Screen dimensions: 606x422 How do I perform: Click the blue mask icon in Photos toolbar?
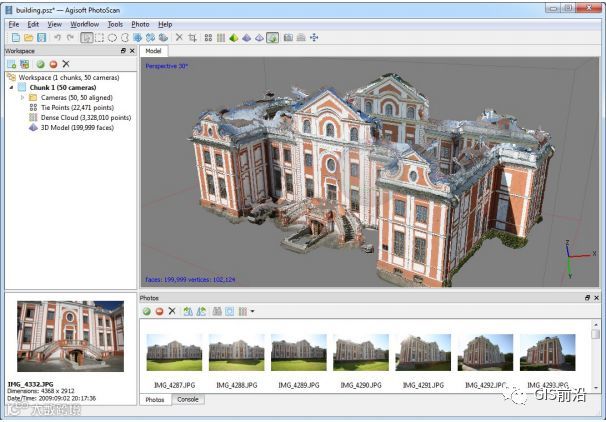point(230,311)
